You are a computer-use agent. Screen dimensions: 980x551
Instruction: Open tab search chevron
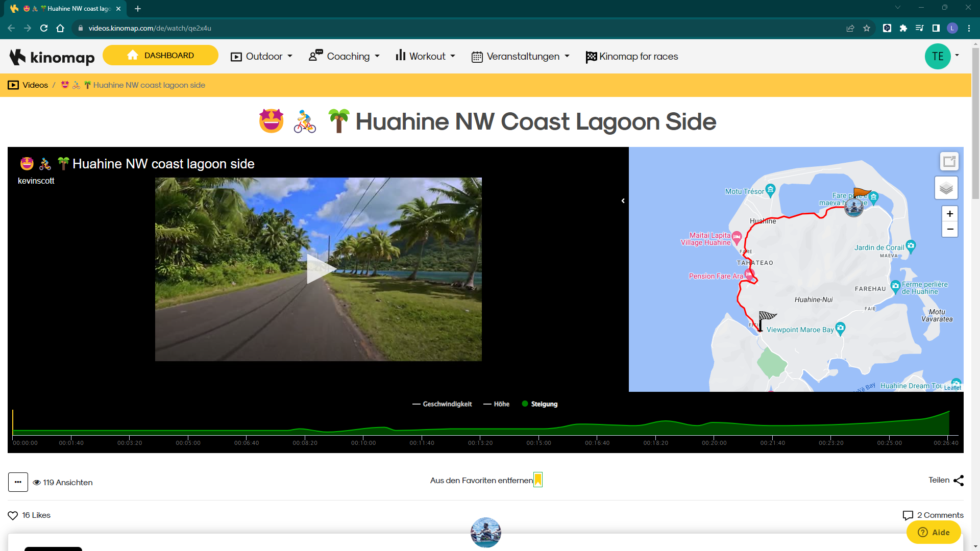click(898, 7)
